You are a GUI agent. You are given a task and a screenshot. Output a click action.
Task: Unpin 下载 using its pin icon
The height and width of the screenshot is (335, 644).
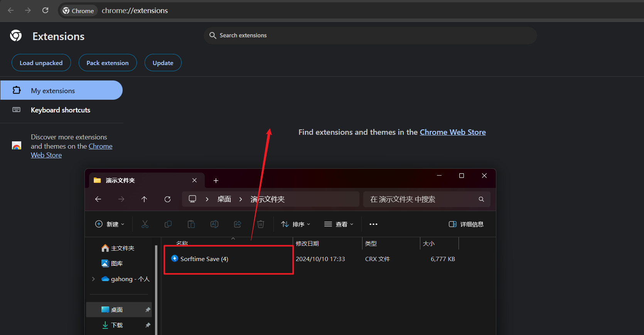(x=147, y=325)
